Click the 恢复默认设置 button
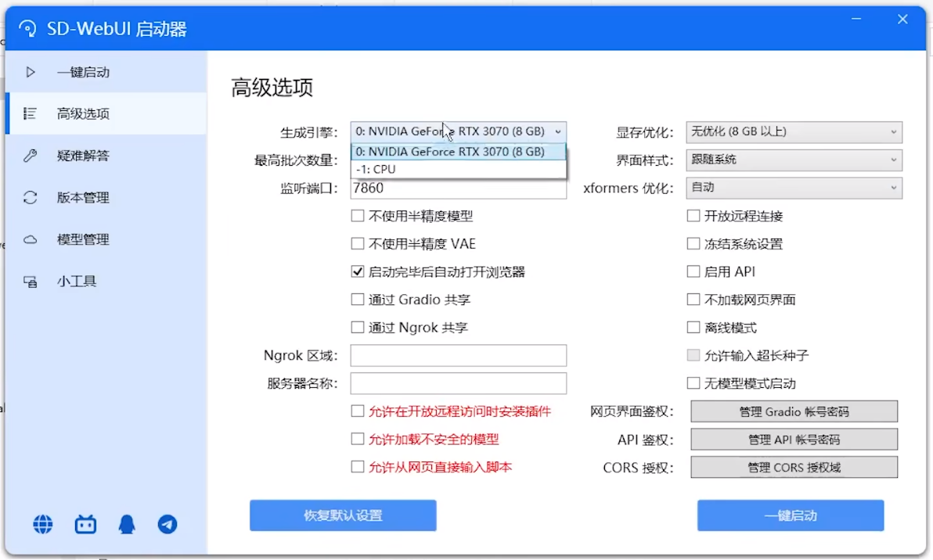933x560 pixels. click(343, 516)
